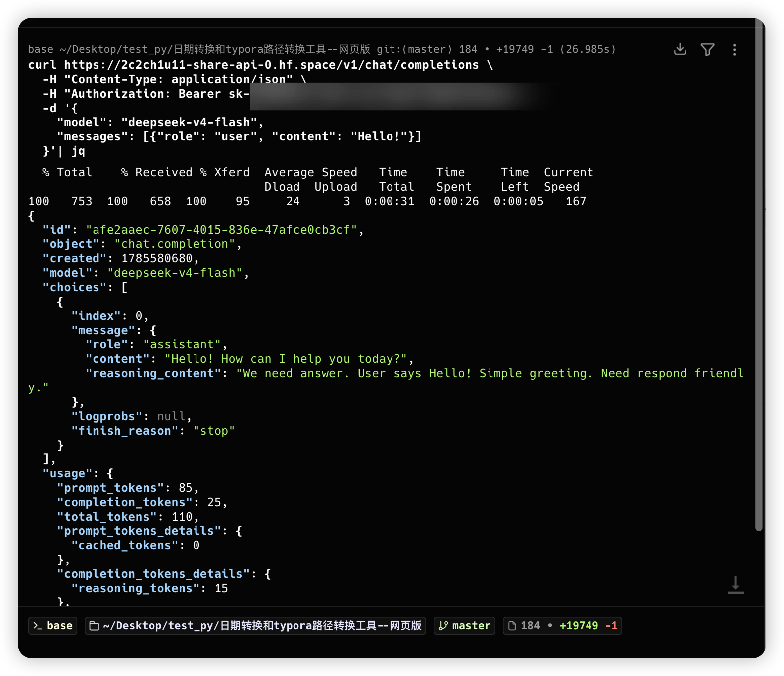Viewport: 784px width, 676px height.
Task: Click the 0:00:31 Time Total value
Action: click(x=390, y=201)
